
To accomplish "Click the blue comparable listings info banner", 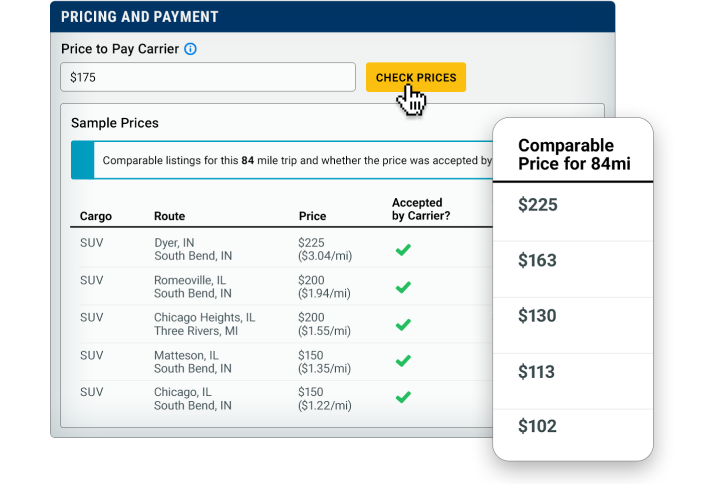I will pos(282,160).
